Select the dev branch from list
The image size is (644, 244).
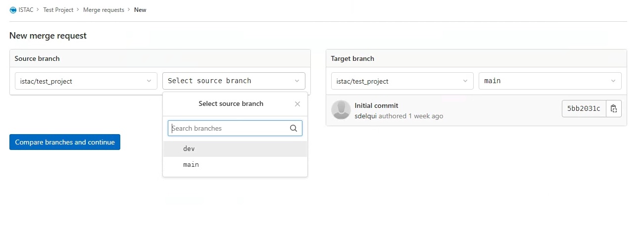[235, 149]
